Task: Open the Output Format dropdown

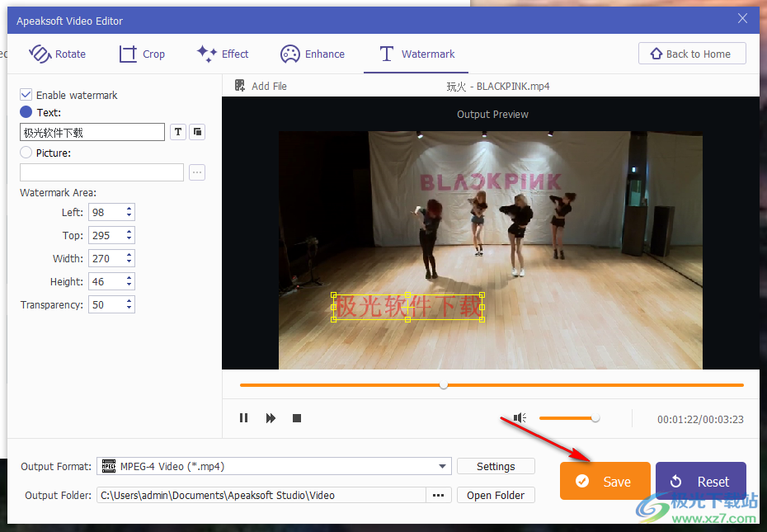Action: (x=274, y=466)
